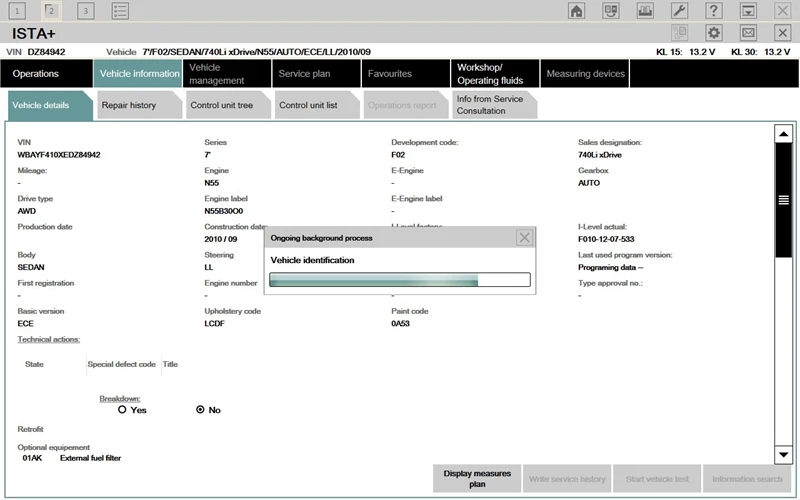Open Workshop/Operating fluids tab
The height and width of the screenshot is (500, 800).
point(495,73)
